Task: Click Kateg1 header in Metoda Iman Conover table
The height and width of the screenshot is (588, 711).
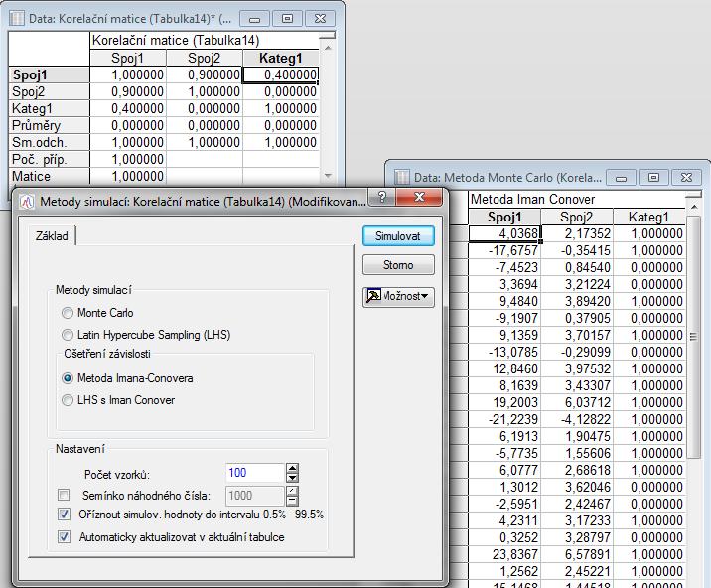Action: click(x=648, y=217)
